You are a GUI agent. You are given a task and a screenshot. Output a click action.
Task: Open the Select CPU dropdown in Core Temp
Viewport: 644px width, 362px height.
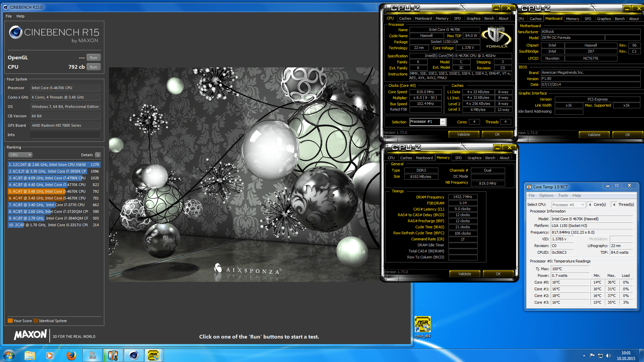click(568, 204)
